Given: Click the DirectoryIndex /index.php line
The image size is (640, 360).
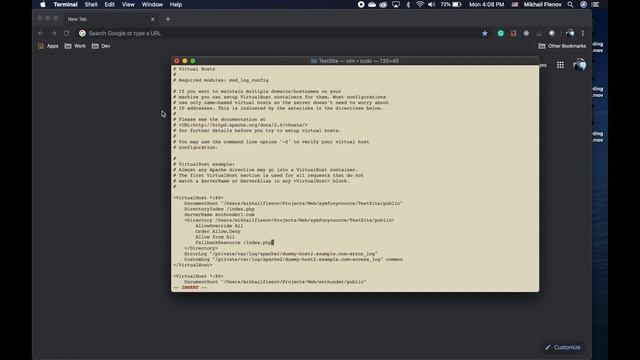Looking at the screenshot, I should coord(219,209).
